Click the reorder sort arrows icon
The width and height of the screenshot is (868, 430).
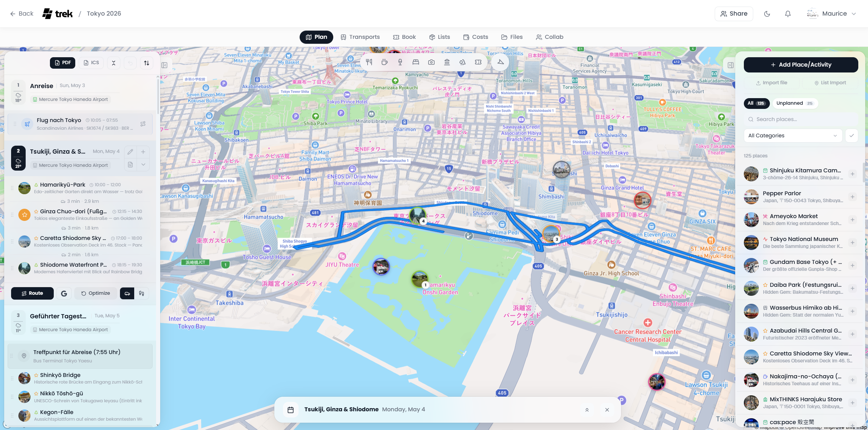(147, 63)
